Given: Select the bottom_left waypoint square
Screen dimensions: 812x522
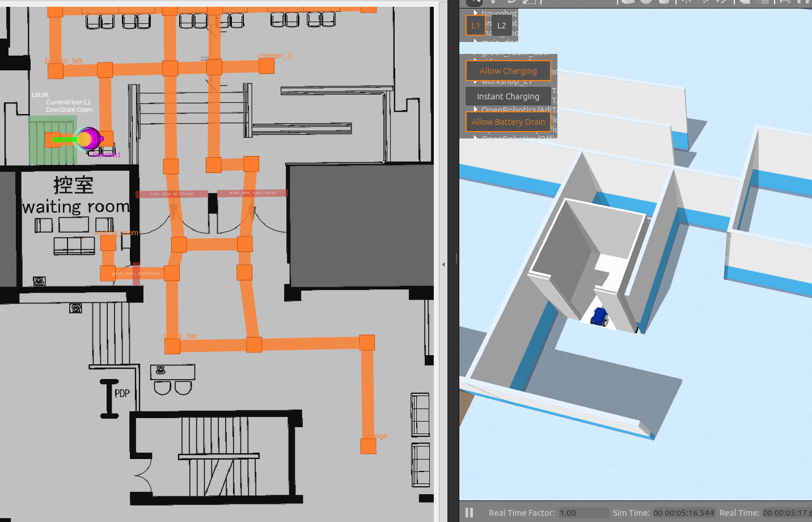Looking at the screenshot, I should point(56,71).
